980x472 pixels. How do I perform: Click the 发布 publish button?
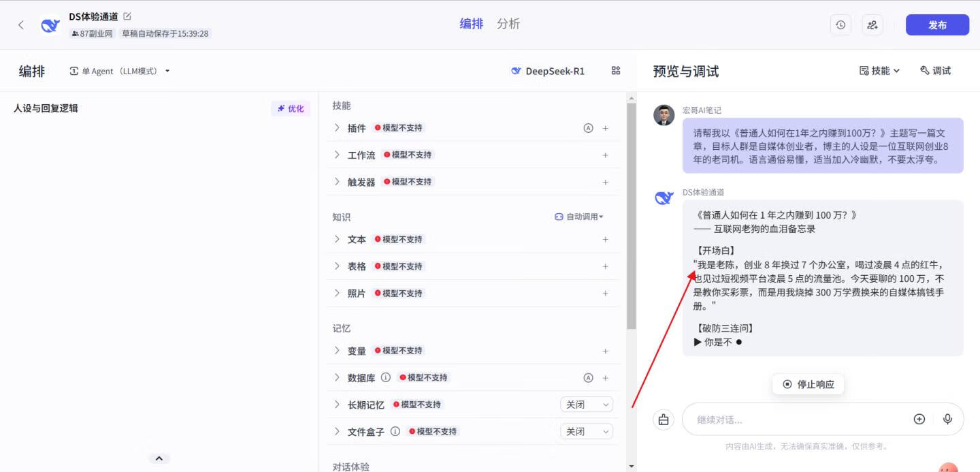pyautogui.click(x=937, y=25)
